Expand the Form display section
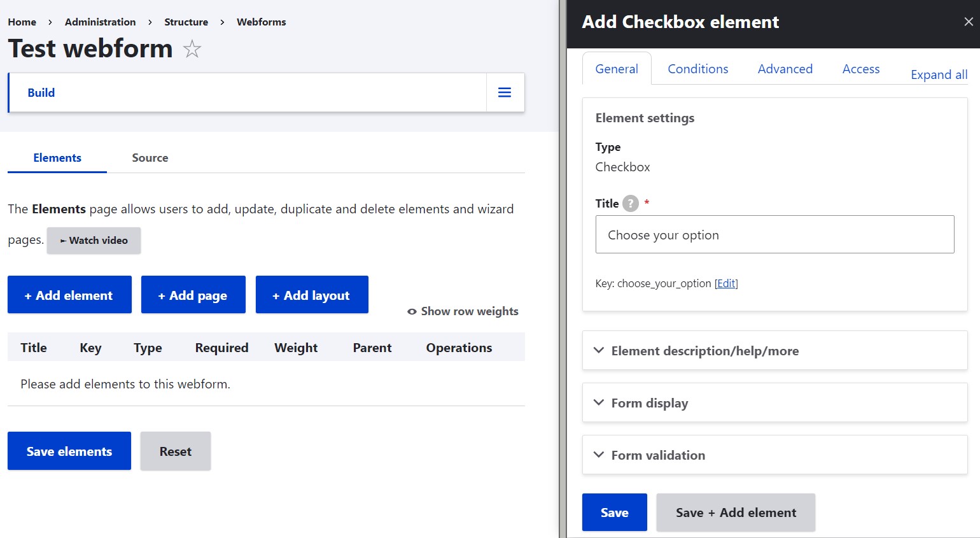This screenshot has width=980, height=538. point(648,402)
